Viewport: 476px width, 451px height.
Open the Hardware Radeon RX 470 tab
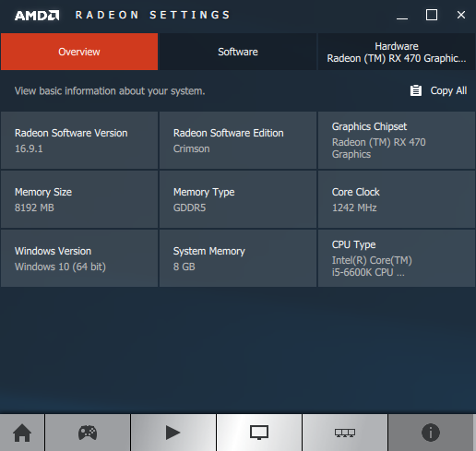397,52
